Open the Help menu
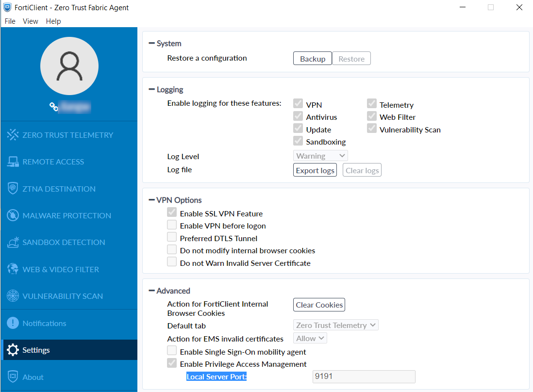The width and height of the screenshot is (533, 392). 53,21
